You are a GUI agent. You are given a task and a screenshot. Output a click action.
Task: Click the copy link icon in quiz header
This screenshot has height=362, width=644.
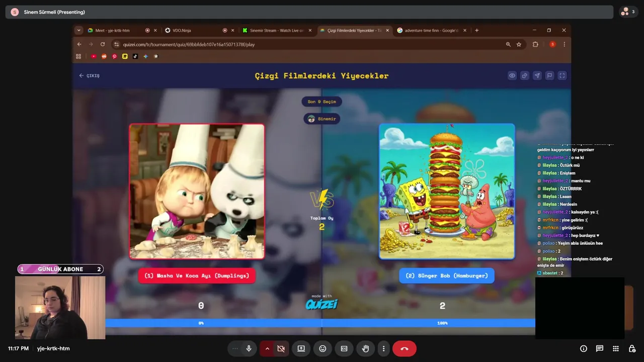pos(525,76)
